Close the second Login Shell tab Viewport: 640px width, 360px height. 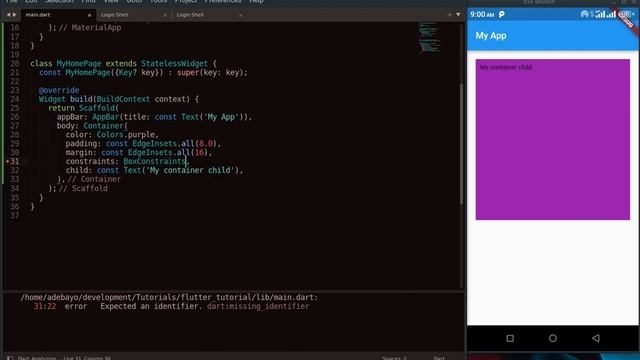point(240,15)
